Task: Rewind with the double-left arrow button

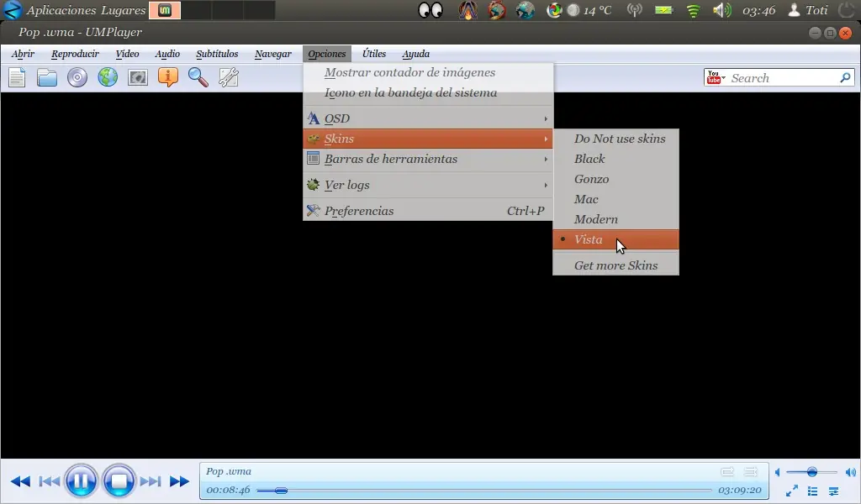Action: (20, 481)
